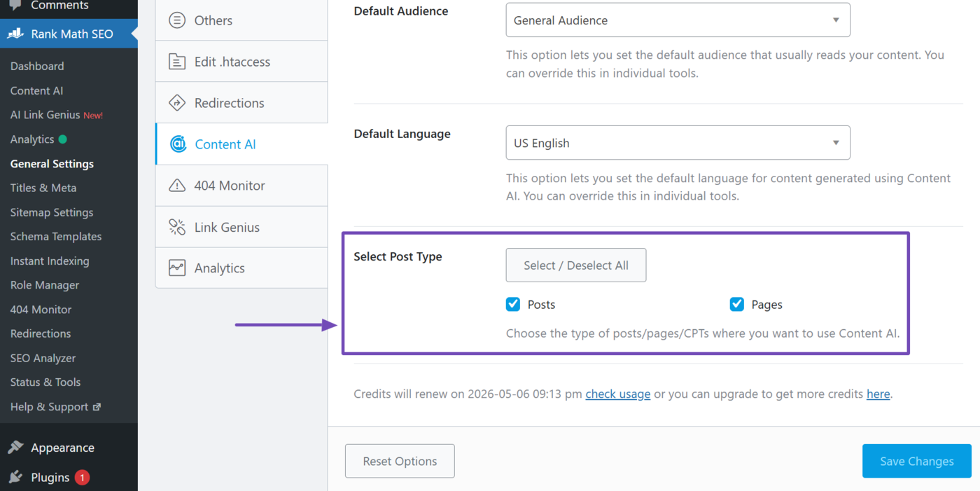Click the Reset Options button
The height and width of the screenshot is (491, 980).
coord(400,461)
